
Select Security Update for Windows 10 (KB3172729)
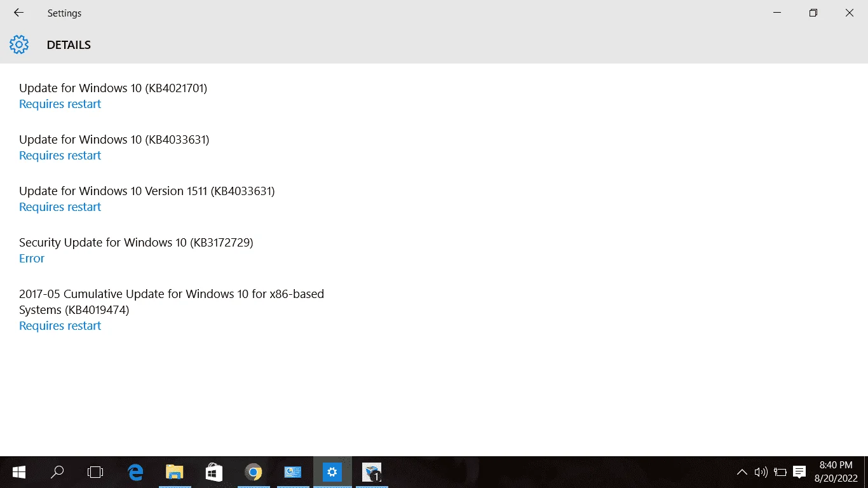click(x=136, y=243)
